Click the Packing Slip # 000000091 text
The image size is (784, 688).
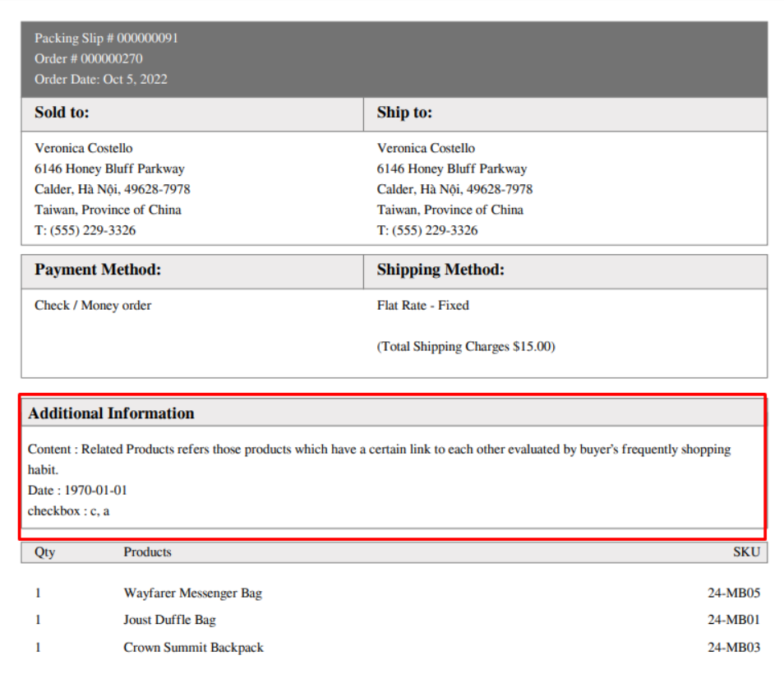coord(106,38)
